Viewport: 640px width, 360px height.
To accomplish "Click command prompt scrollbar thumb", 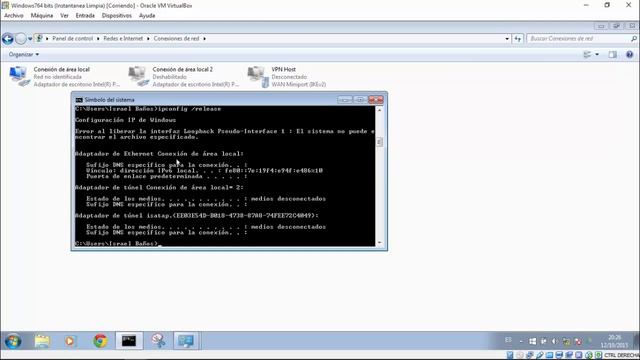I will pyautogui.click(x=380, y=142).
